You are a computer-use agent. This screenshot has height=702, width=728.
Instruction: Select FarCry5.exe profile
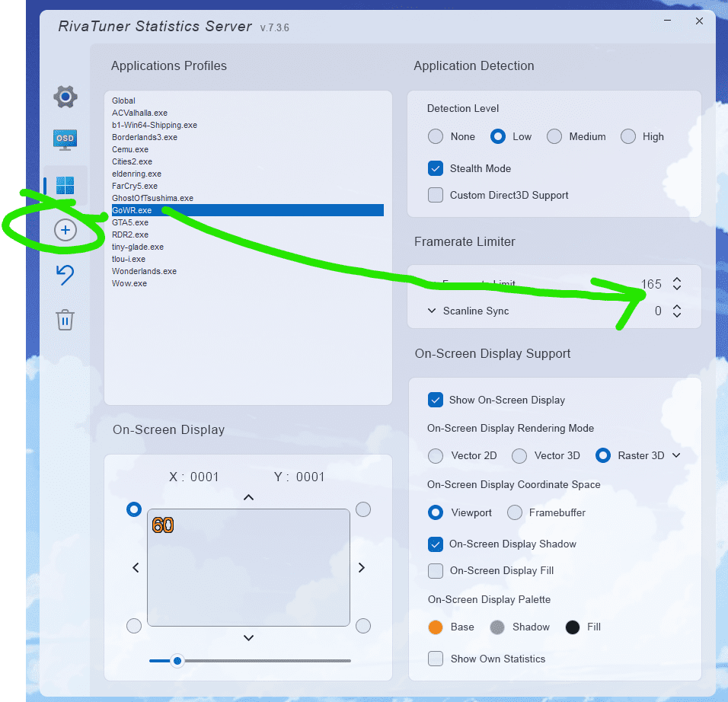point(247,186)
